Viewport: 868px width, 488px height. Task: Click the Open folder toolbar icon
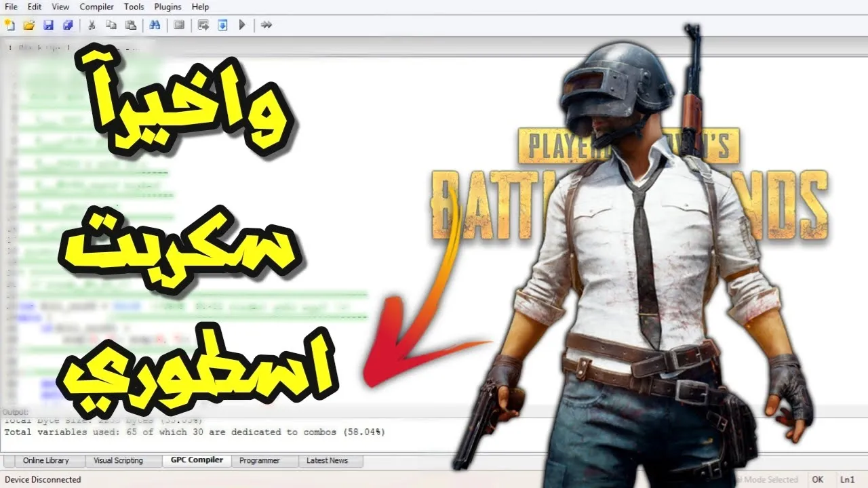pos(29,25)
